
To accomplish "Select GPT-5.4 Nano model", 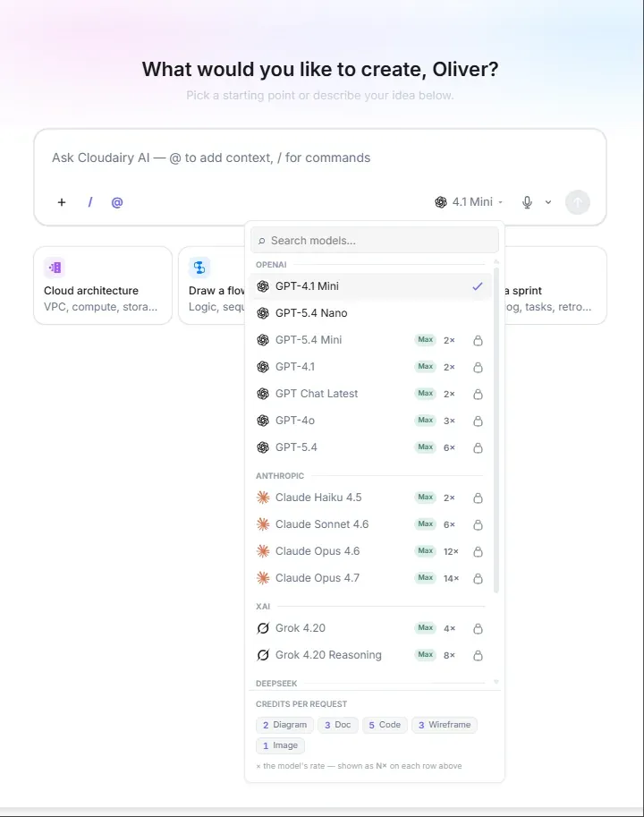I will coord(370,313).
